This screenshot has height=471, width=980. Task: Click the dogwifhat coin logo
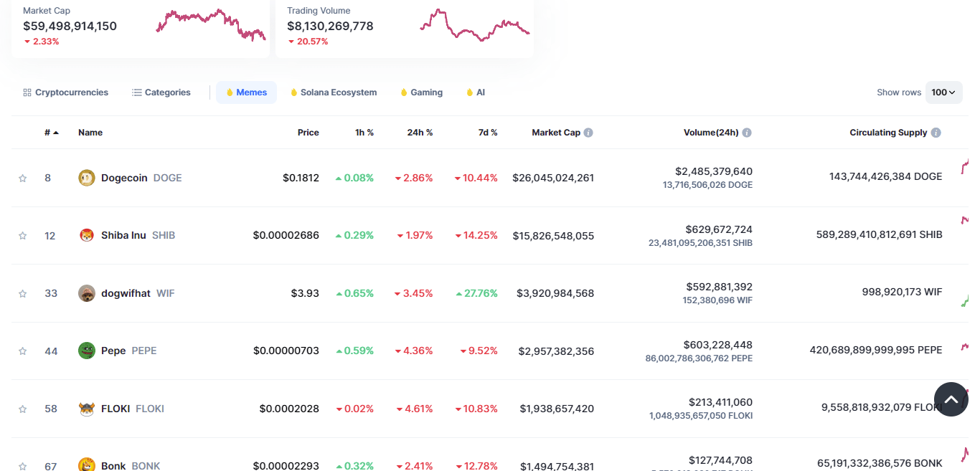pos(86,293)
